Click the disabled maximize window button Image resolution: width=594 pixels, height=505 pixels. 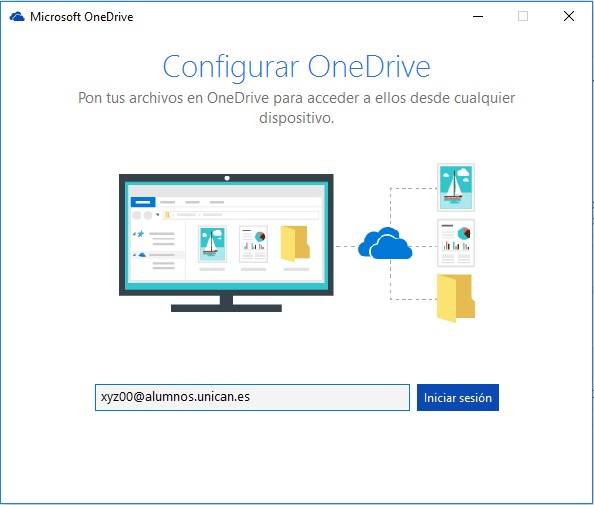point(523,16)
